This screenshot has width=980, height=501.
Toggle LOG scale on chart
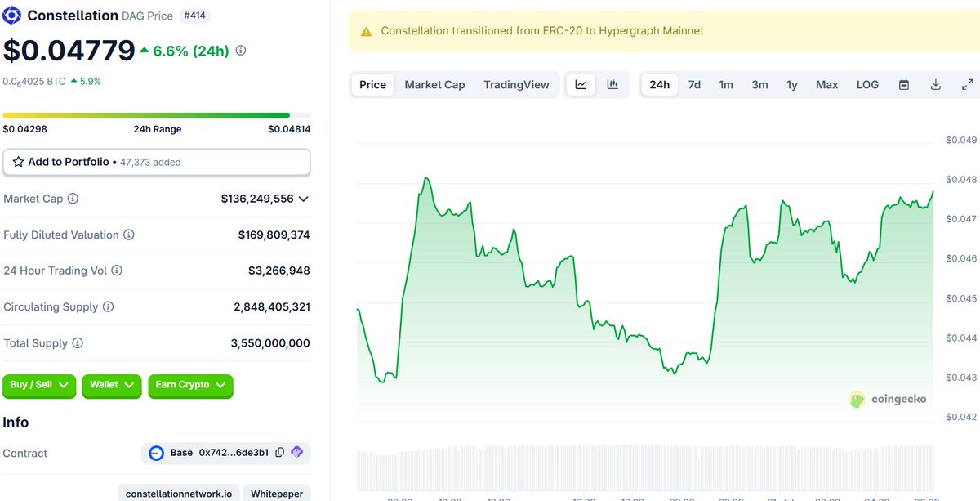click(x=867, y=84)
